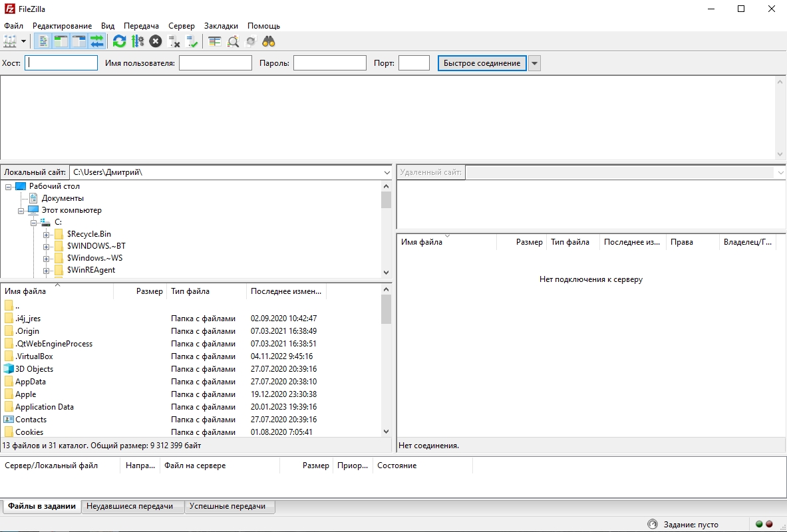Toggle processing of the transfer queue icon
This screenshot has height=532, width=787.
(x=138, y=42)
